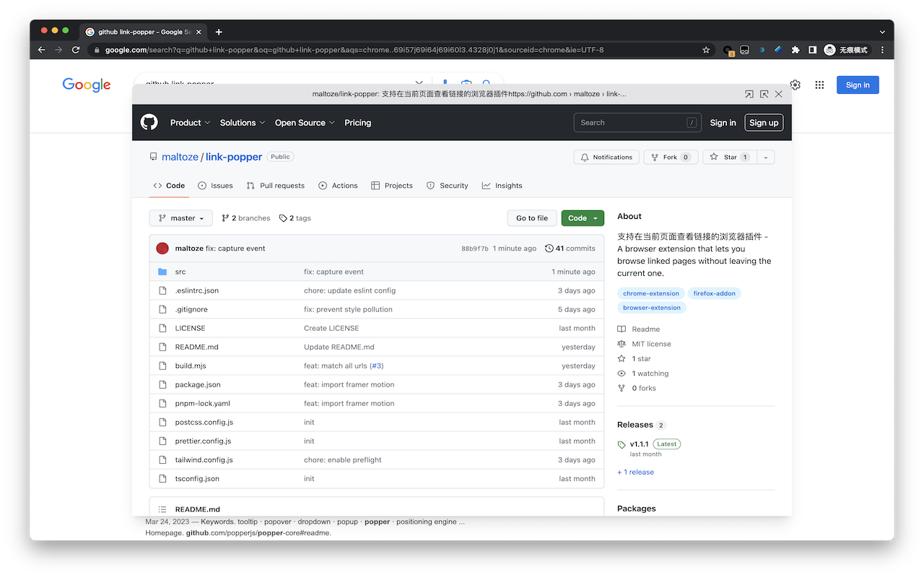Open Chrome extensions puzzle icon

796,50
